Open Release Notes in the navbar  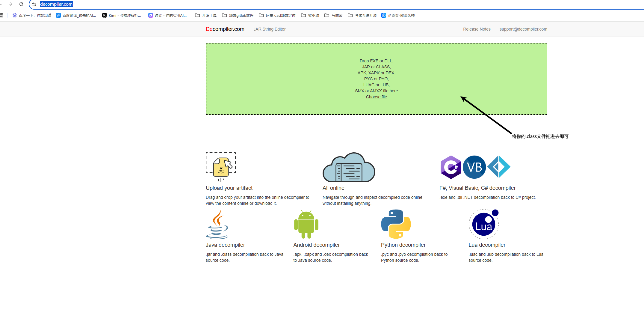click(477, 29)
